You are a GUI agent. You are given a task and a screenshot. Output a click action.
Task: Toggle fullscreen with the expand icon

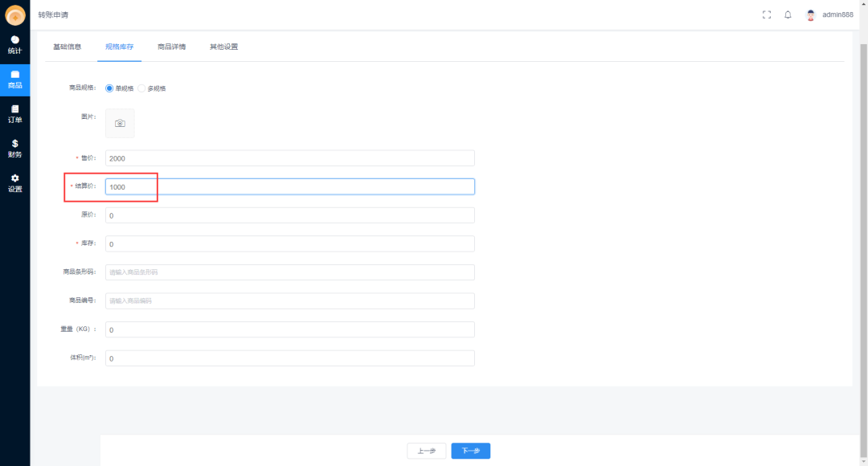click(767, 14)
